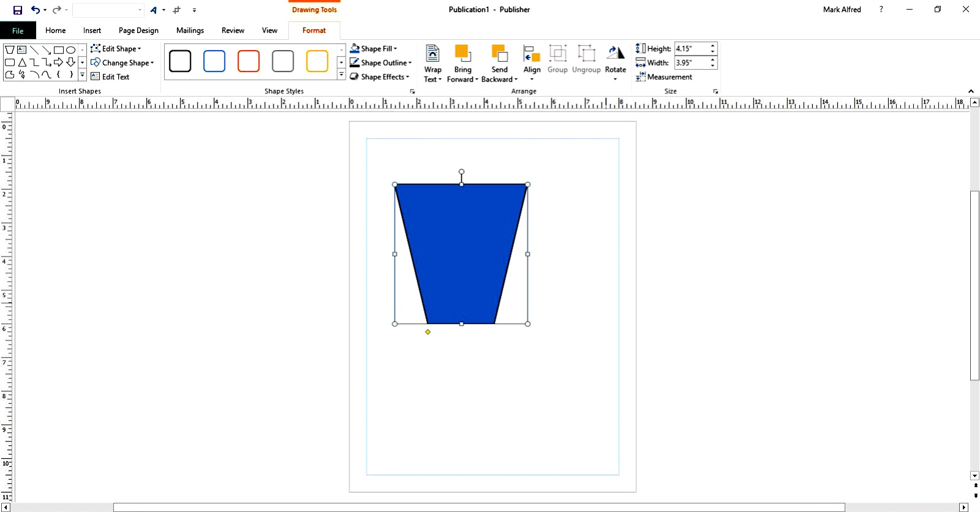Select the trapezoid shape in the gallery
This screenshot has height=512, width=980.
(x=10, y=50)
